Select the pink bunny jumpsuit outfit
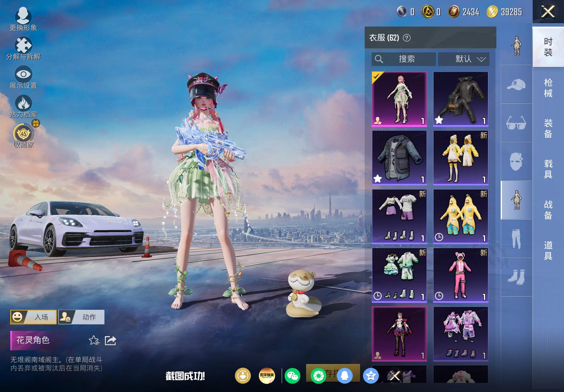The height and width of the screenshot is (392, 564). pos(461,275)
